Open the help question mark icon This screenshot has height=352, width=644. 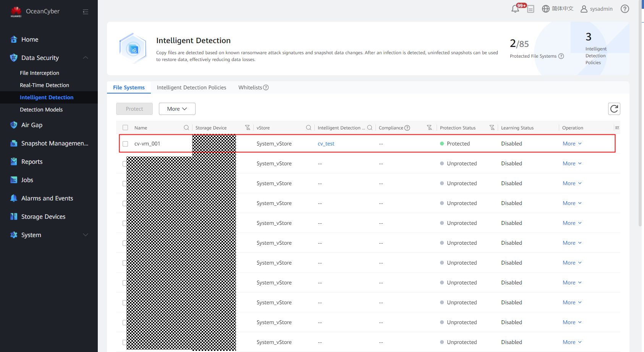(x=625, y=9)
